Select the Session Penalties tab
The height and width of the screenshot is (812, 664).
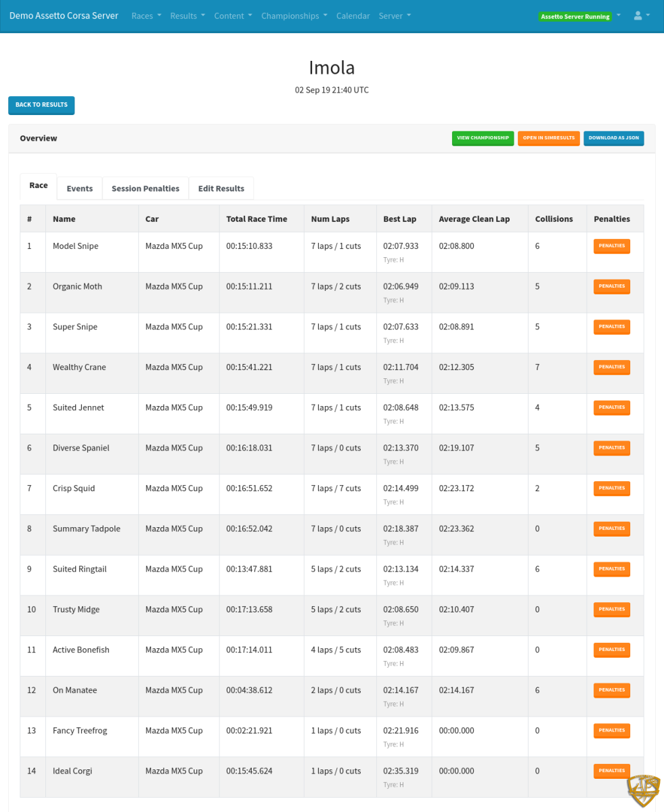(x=145, y=188)
